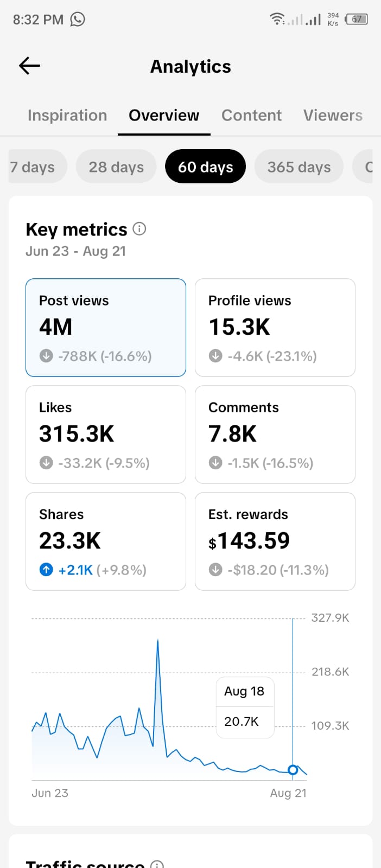This screenshot has height=868, width=381.
Task: Select the Profile views metric card
Action: tap(275, 328)
